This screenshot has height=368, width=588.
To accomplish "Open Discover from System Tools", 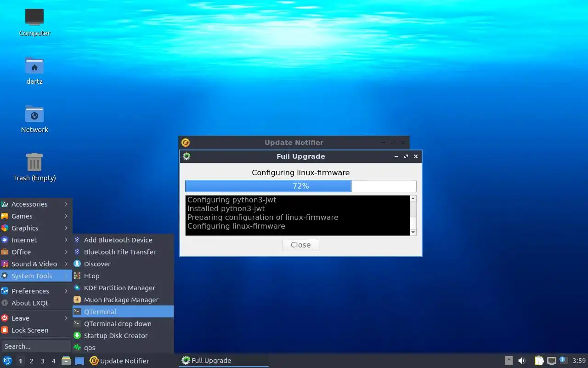I will pyautogui.click(x=123, y=264).
